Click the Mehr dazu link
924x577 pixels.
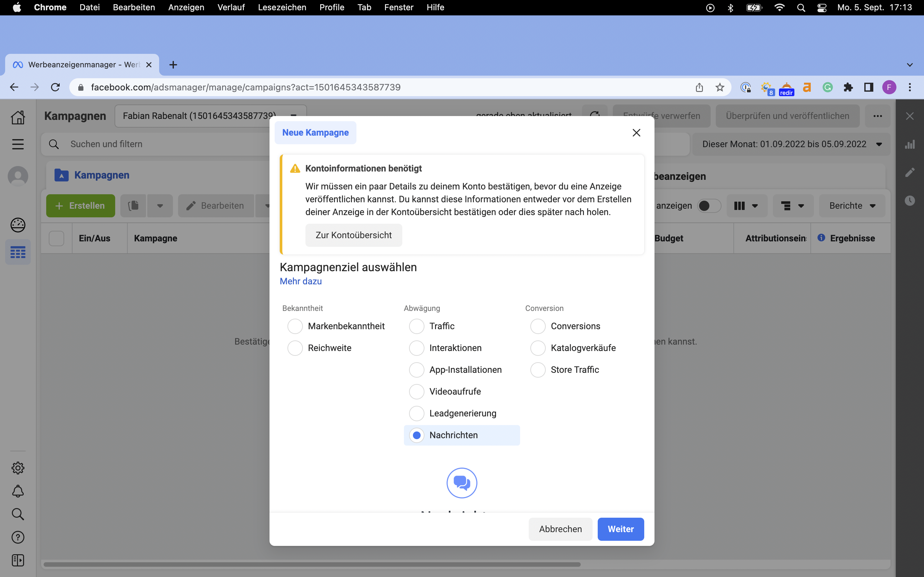(x=301, y=281)
